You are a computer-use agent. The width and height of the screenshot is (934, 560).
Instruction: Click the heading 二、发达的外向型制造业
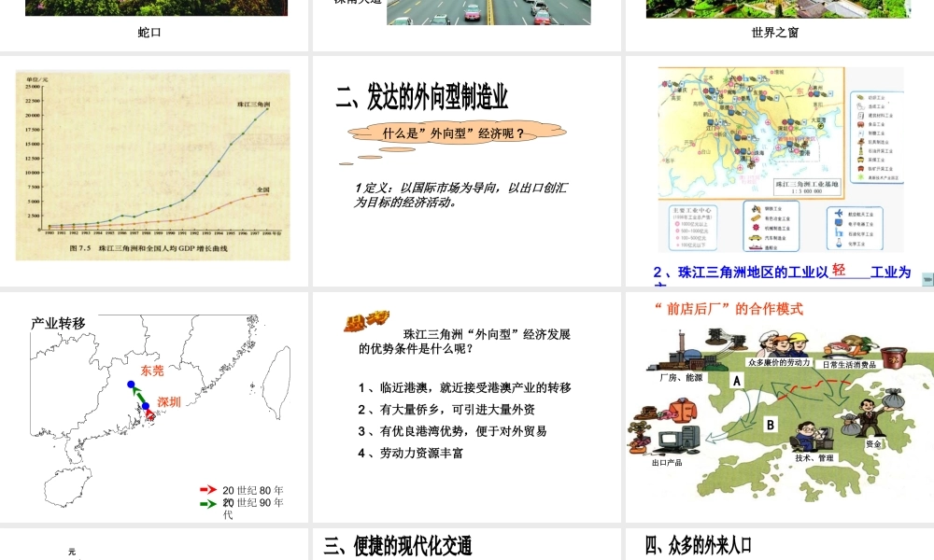point(422,97)
